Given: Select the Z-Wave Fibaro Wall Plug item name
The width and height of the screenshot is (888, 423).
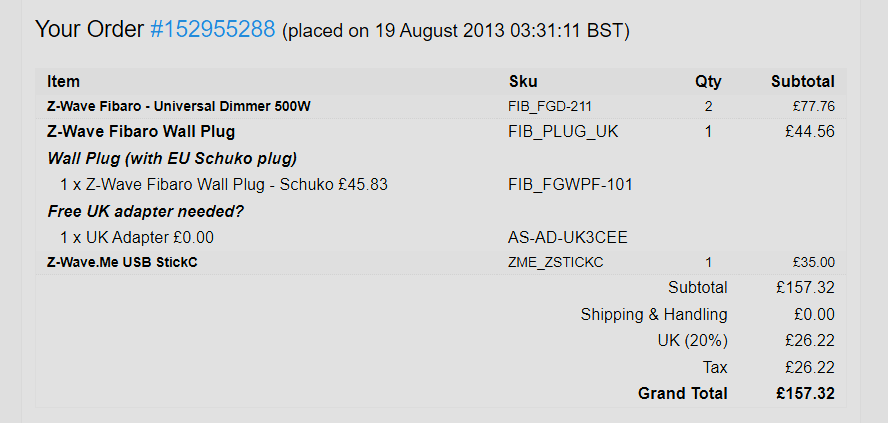Looking at the screenshot, I should [141, 131].
